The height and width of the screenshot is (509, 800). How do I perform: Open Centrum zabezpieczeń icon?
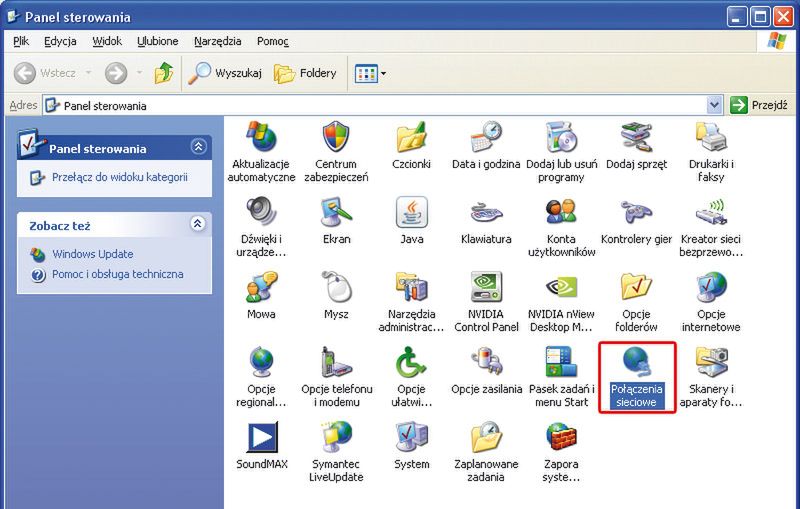click(x=336, y=152)
